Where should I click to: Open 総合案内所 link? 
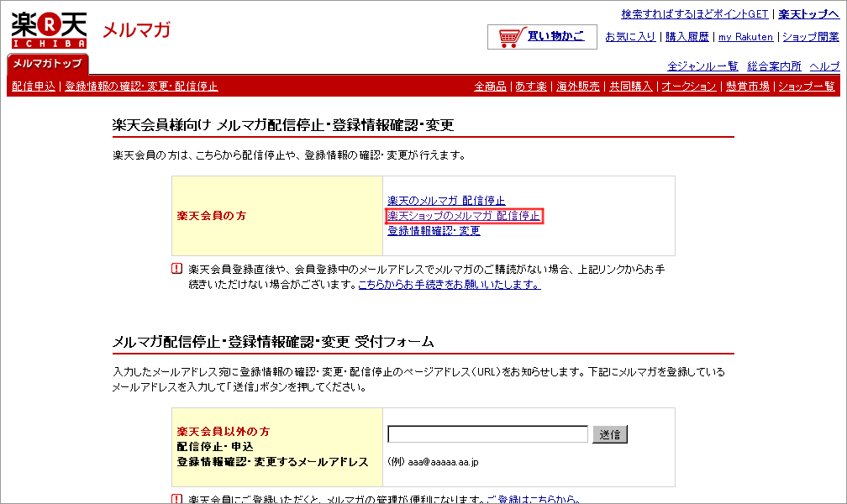coord(774,66)
